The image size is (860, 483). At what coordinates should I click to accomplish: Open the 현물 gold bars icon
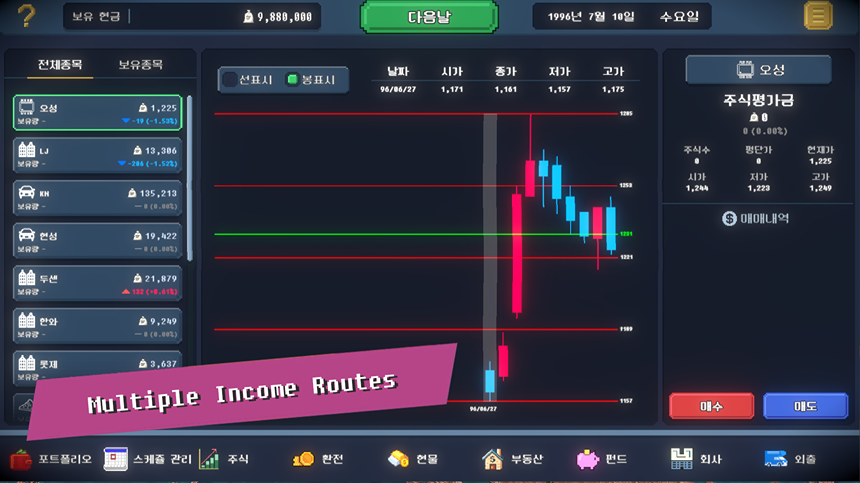pyautogui.click(x=398, y=459)
